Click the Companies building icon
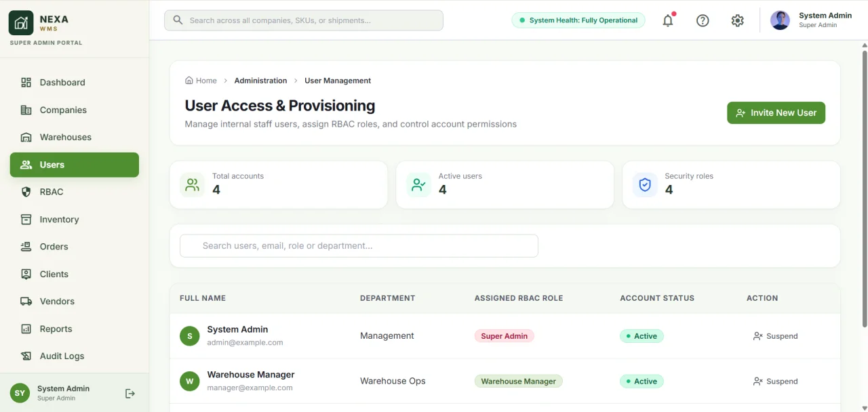Viewport: 868px width, 412px height. (26, 110)
